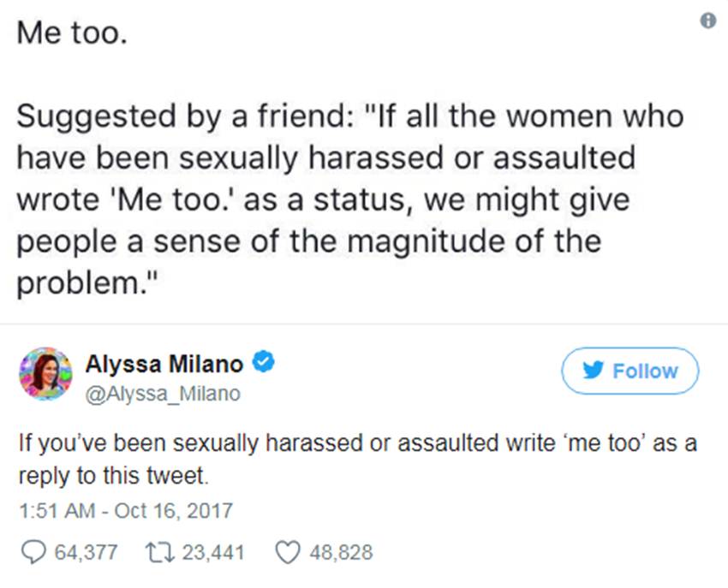The height and width of the screenshot is (588, 728).
Task: Click the 64,377 replies count
Action: click(86, 552)
